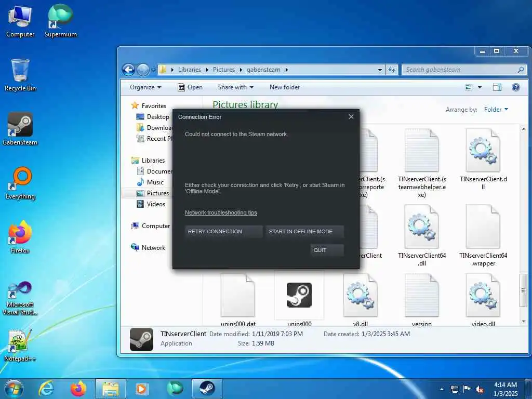Open the clock showing 4:14 AM
The width and height of the screenshot is (532, 399).
(505, 389)
